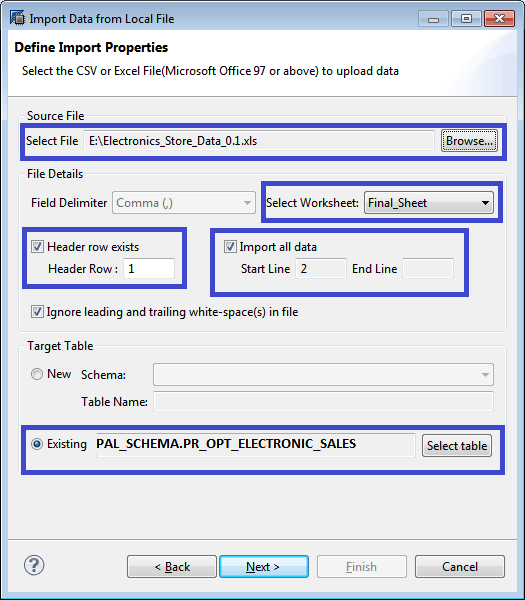525x600 pixels.
Task: Click the Select table button
Action: (x=457, y=445)
